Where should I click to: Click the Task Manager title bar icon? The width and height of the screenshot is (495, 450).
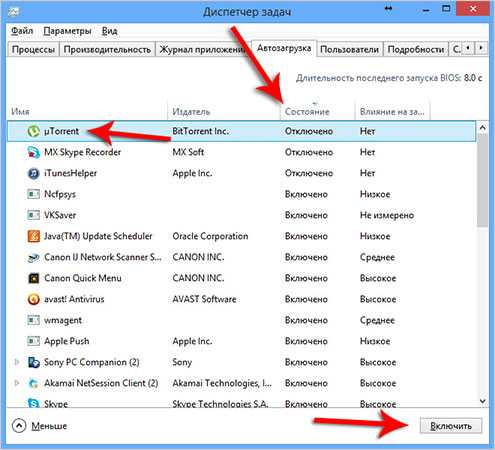click(14, 12)
